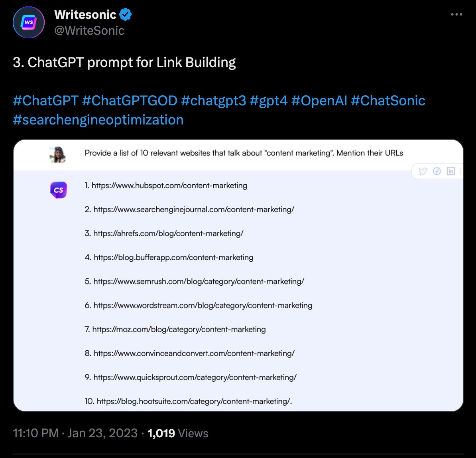Select the #searchengineoptimization hashtag

tap(98, 120)
